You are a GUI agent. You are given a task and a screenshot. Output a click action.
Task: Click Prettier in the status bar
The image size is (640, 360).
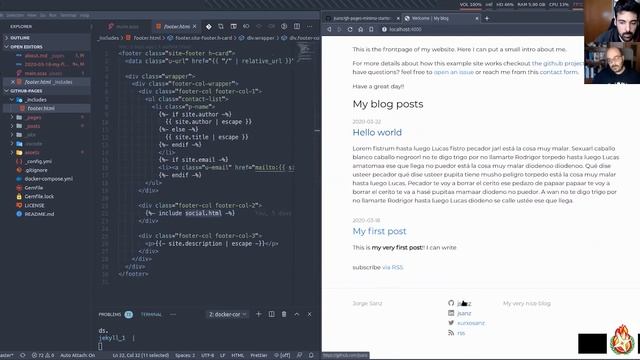tap(259, 356)
